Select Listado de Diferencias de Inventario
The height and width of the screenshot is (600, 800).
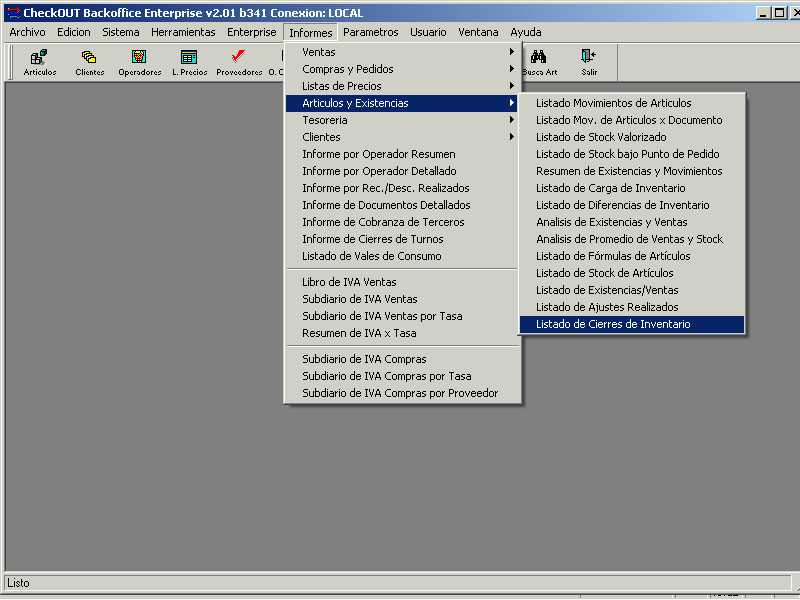click(632, 205)
